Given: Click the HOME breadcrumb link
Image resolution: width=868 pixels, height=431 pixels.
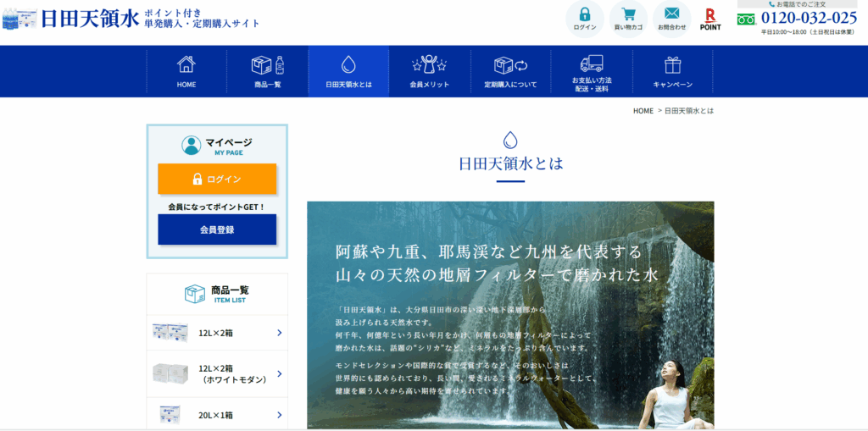Looking at the screenshot, I should [643, 111].
